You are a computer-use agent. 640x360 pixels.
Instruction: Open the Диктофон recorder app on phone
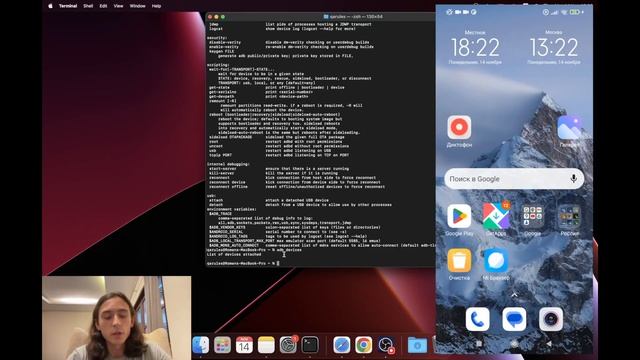tap(459, 127)
